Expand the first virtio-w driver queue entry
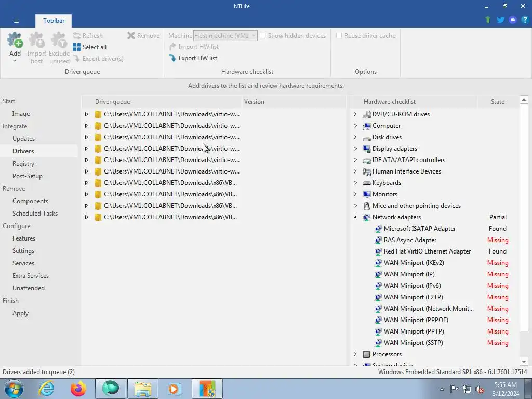 87,114
